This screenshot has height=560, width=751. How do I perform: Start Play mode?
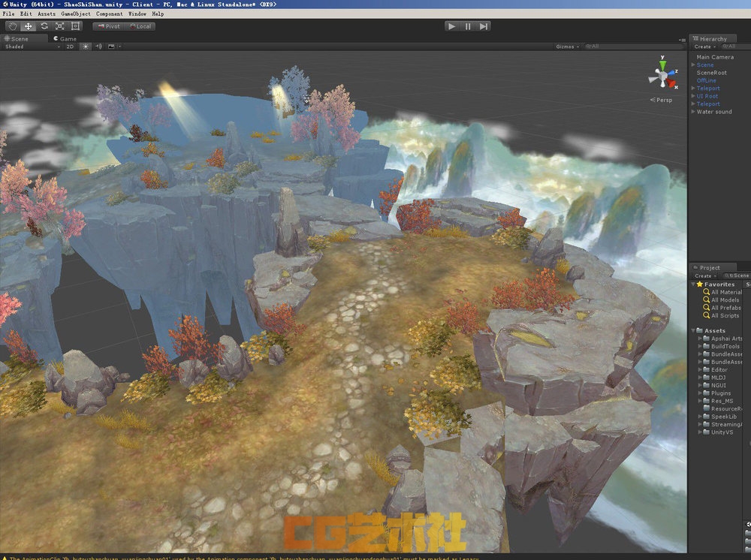coord(451,26)
